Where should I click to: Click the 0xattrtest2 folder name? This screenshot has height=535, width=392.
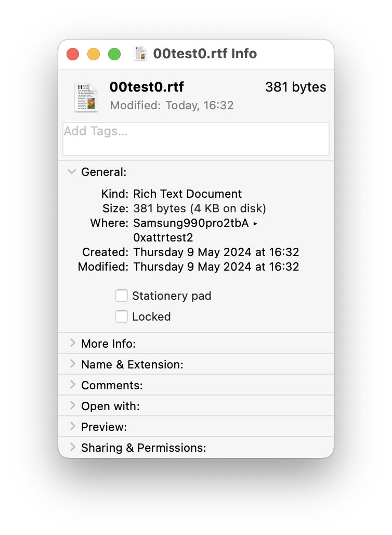pyautogui.click(x=163, y=238)
